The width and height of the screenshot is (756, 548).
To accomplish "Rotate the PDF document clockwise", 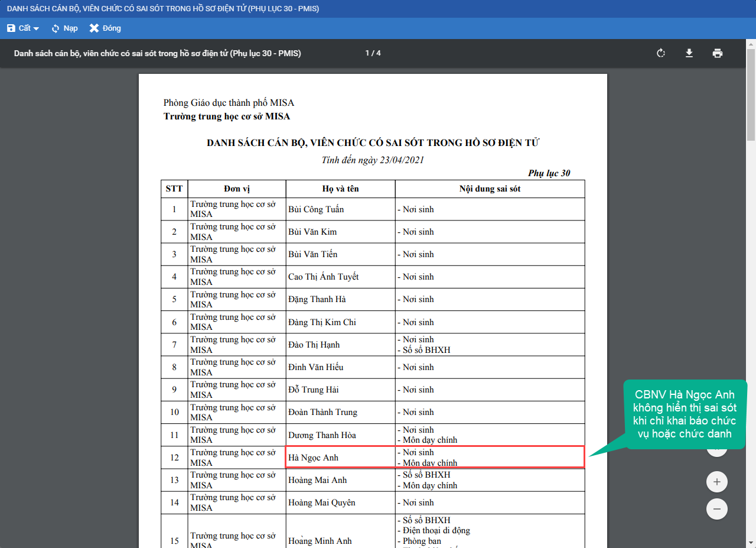I will click(x=661, y=53).
